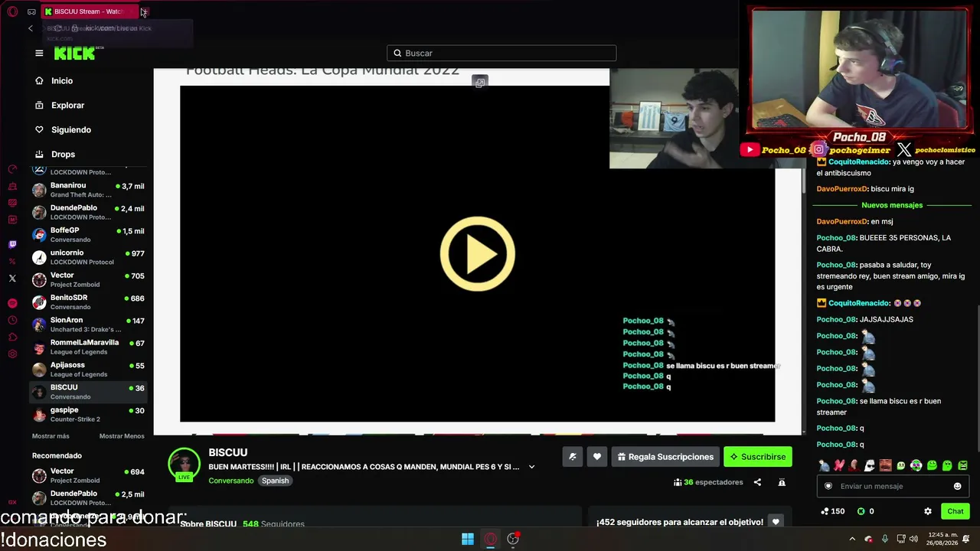Open BenitoSDR's channel
This screenshot has height=551, width=980.
click(x=88, y=302)
